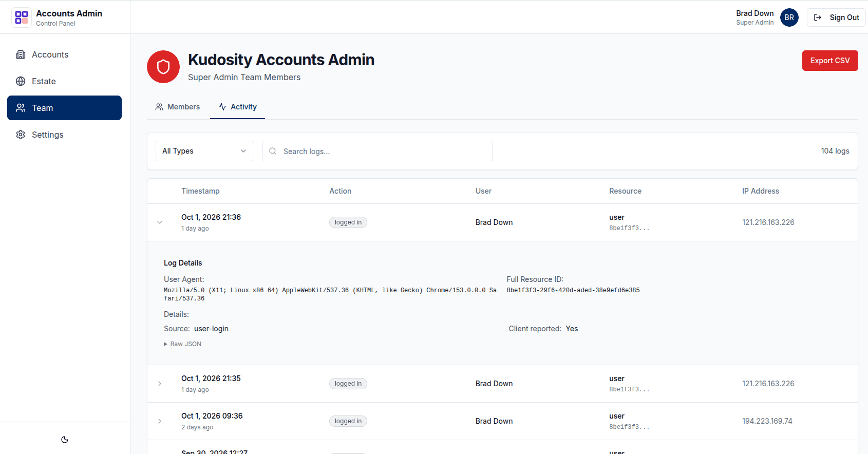Click user-login source value
The image size is (868, 454).
pyautogui.click(x=211, y=329)
